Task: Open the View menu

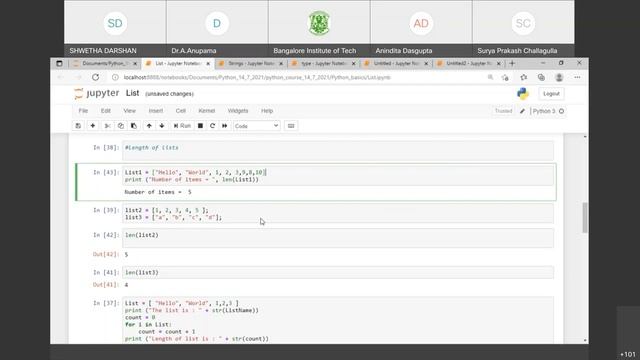Action: pyautogui.click(x=129, y=111)
